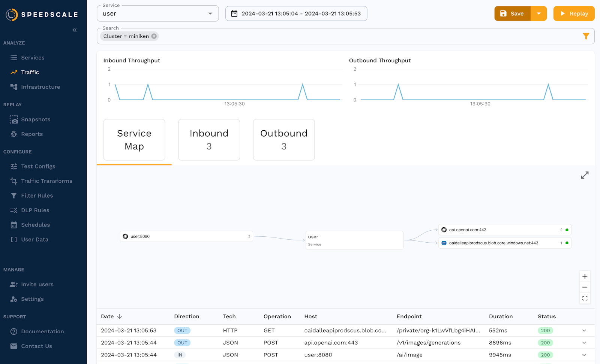Open the date range picker

(x=296, y=13)
